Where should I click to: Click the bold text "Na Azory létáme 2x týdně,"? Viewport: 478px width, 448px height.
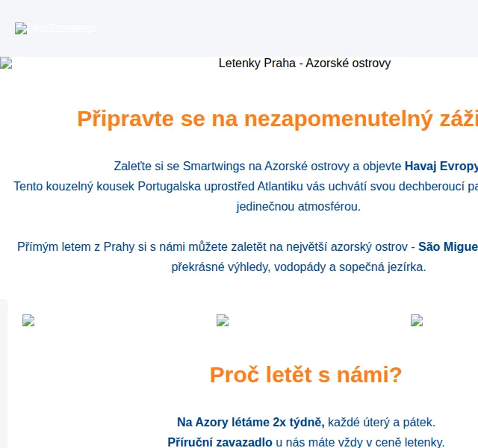pos(251,422)
